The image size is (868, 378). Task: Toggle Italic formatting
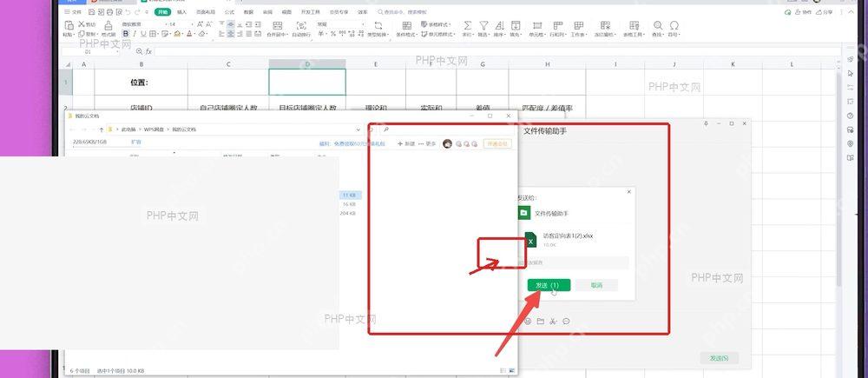click(135, 35)
